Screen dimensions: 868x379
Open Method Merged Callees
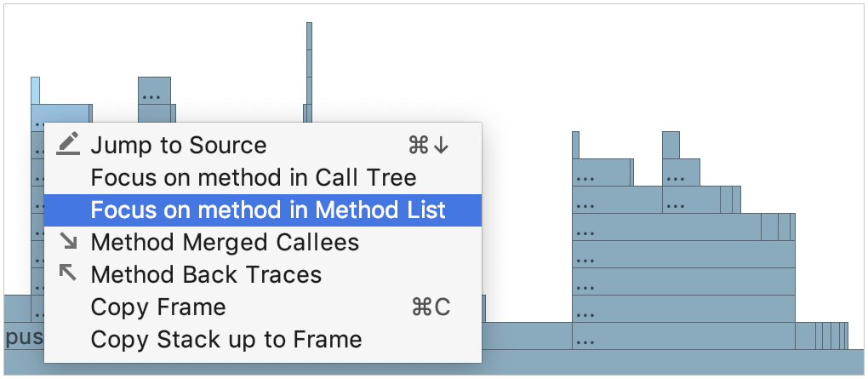[x=225, y=243]
